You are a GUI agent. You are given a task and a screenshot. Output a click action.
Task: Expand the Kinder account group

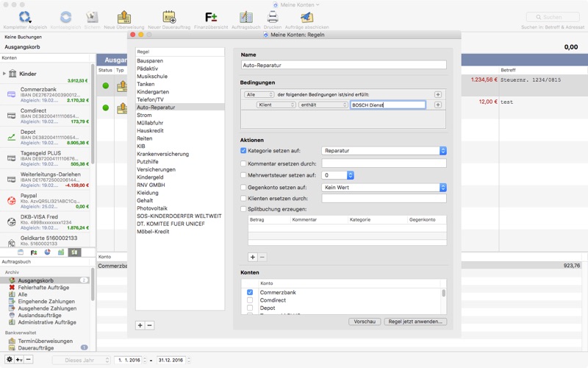[4, 74]
